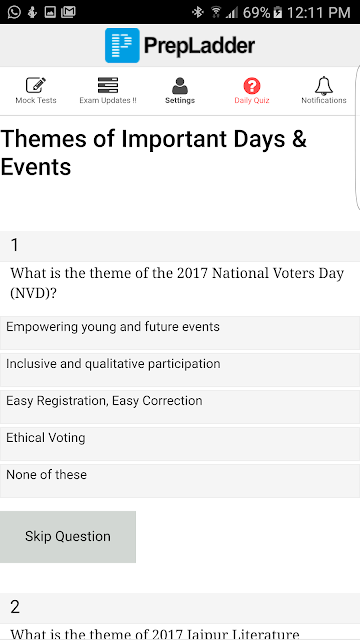The height and width of the screenshot is (640, 360).
Task: Open the Daily Quiz red question icon
Action: 252,85
